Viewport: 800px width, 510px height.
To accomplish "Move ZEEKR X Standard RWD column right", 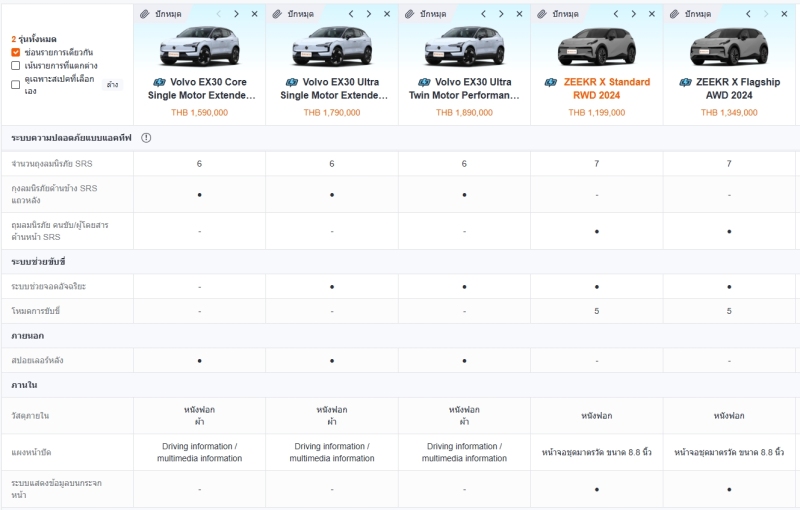I will coord(634,14).
